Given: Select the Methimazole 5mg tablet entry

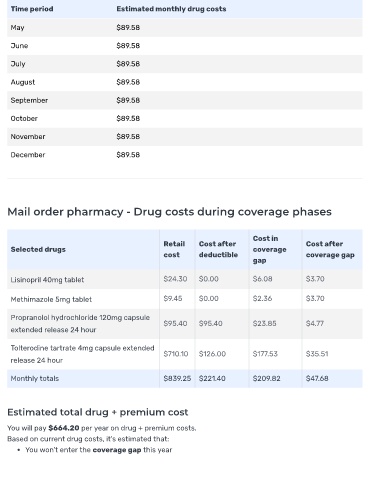Looking at the screenshot, I should point(51,299).
